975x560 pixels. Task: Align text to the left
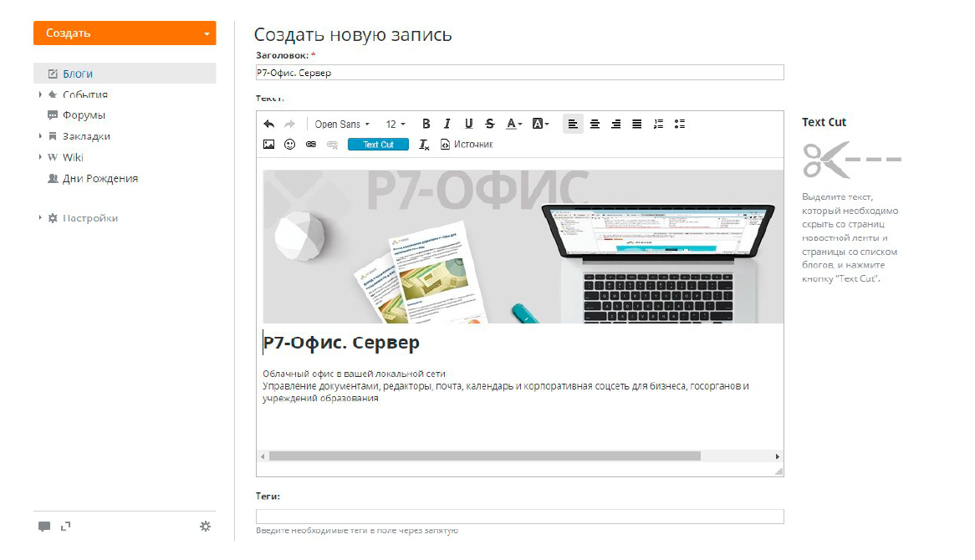573,124
